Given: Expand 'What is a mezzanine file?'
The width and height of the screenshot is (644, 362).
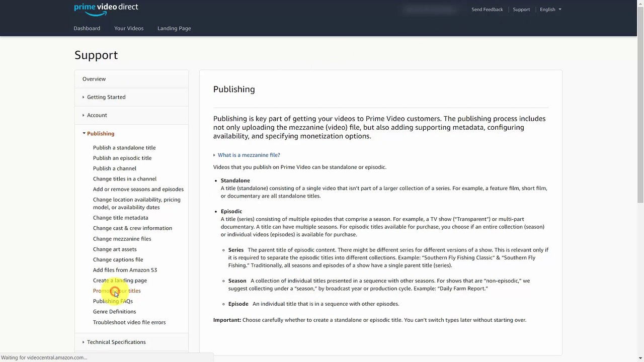Looking at the screenshot, I should pos(249,155).
